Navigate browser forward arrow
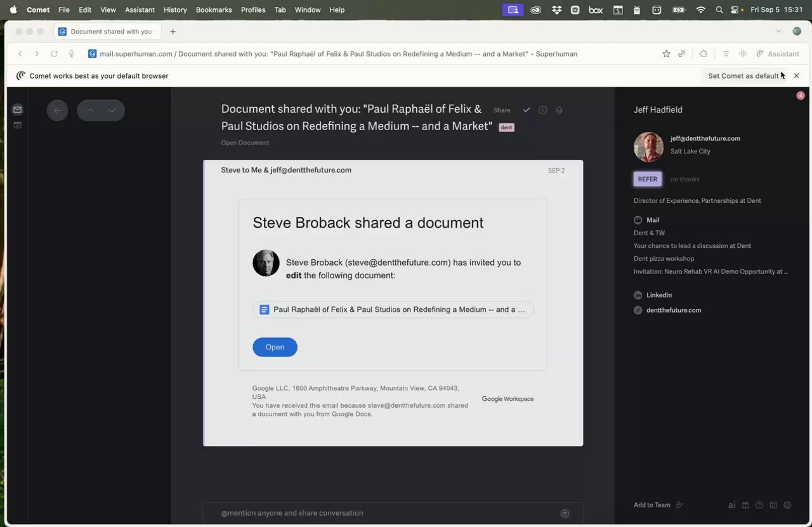The width and height of the screenshot is (812, 527). click(x=37, y=54)
